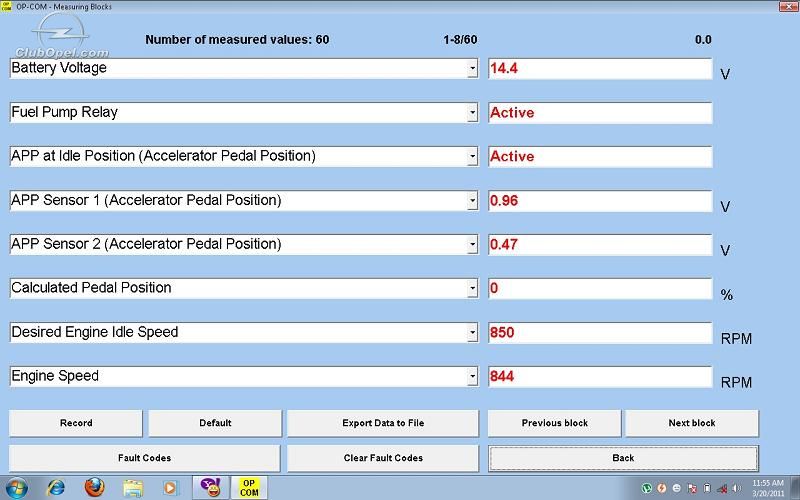Open the network status tray icon
Image resolution: width=800 pixels, height=500 pixels.
point(722,489)
